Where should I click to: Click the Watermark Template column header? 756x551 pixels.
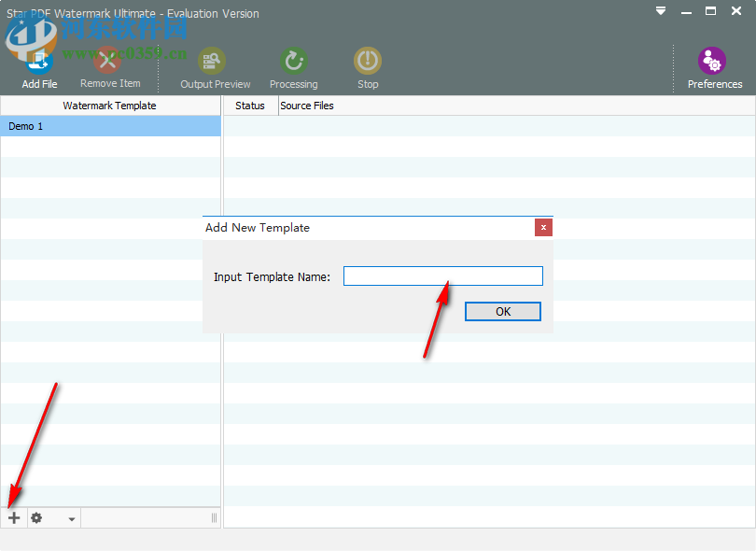pos(110,106)
